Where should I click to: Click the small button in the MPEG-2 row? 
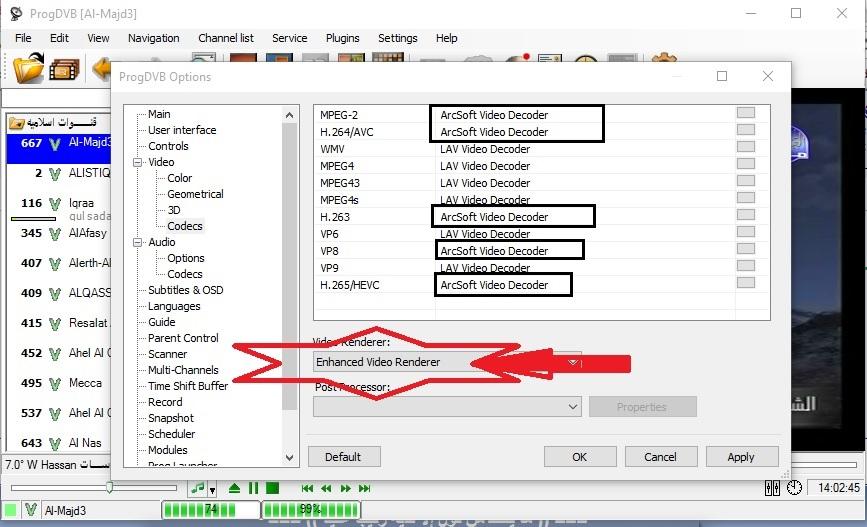click(746, 113)
